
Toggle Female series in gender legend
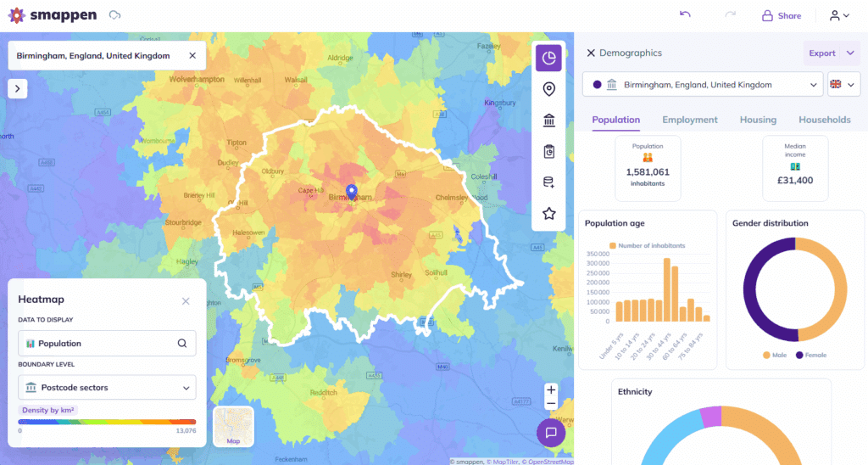click(x=810, y=355)
